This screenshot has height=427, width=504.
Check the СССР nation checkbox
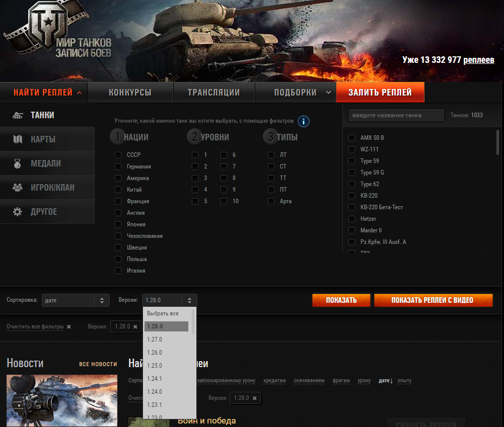pyautogui.click(x=118, y=155)
